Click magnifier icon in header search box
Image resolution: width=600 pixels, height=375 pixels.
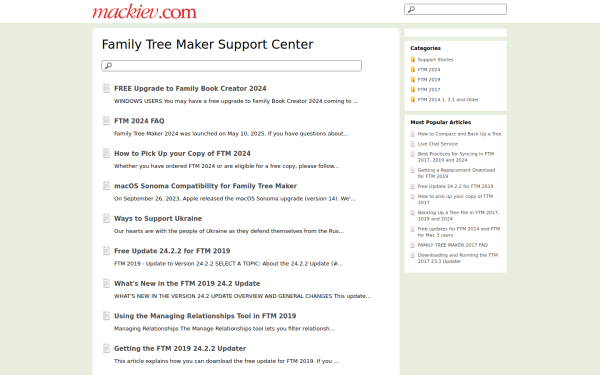point(411,9)
